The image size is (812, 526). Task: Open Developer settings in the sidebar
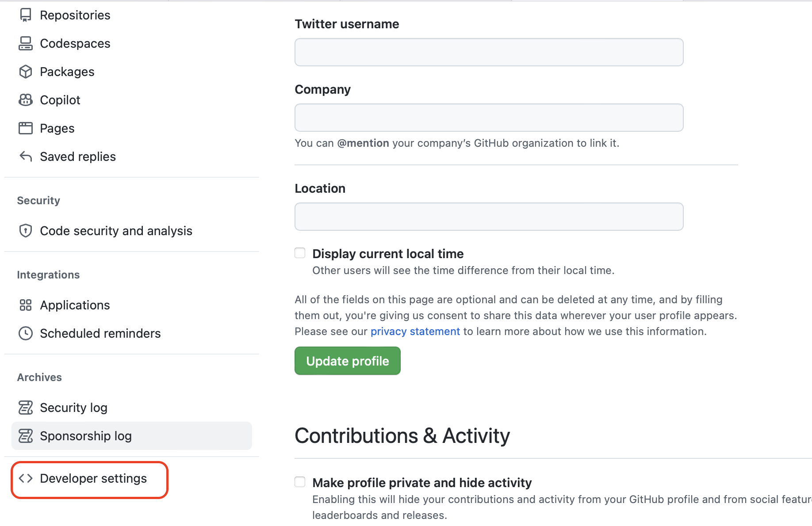tap(93, 478)
